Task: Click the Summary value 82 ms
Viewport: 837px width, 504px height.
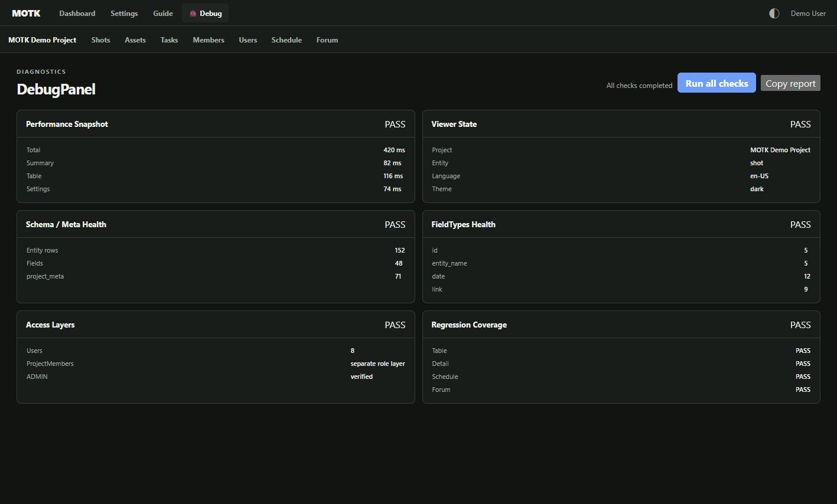Action: [392, 163]
